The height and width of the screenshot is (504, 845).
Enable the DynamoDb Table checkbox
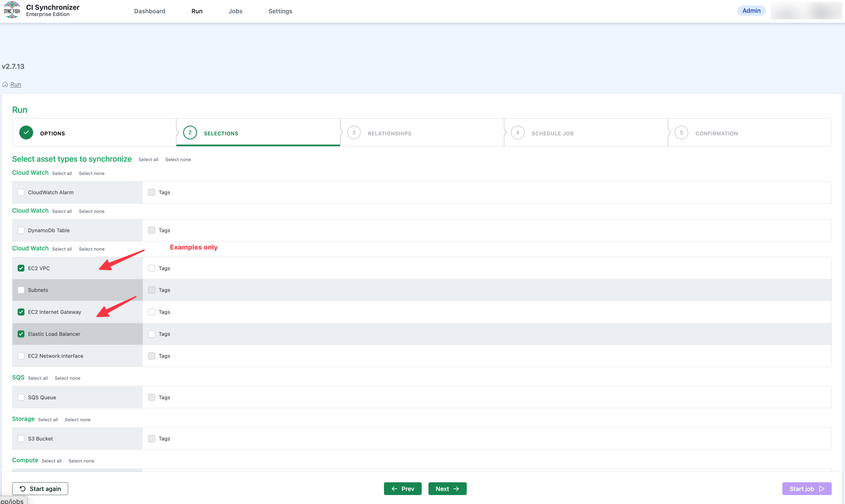pos(21,231)
